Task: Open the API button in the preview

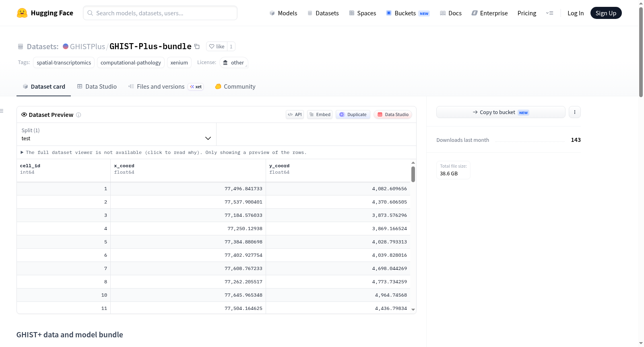Action: tap(295, 114)
